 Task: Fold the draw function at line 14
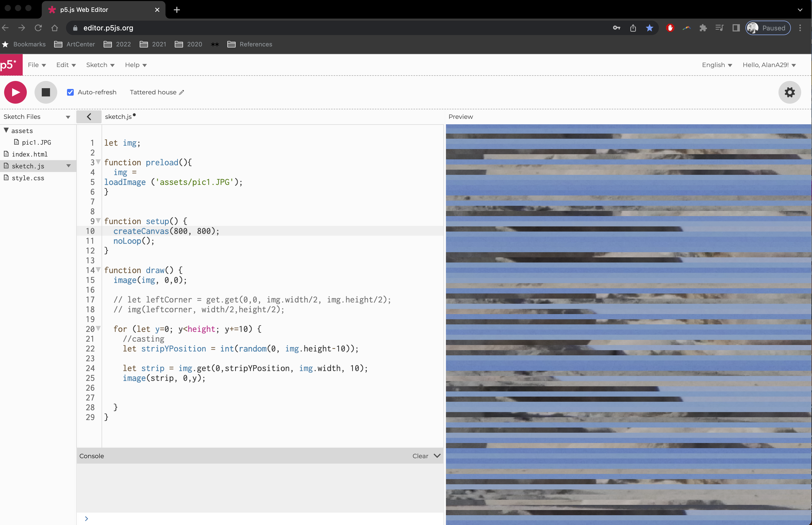pos(98,270)
